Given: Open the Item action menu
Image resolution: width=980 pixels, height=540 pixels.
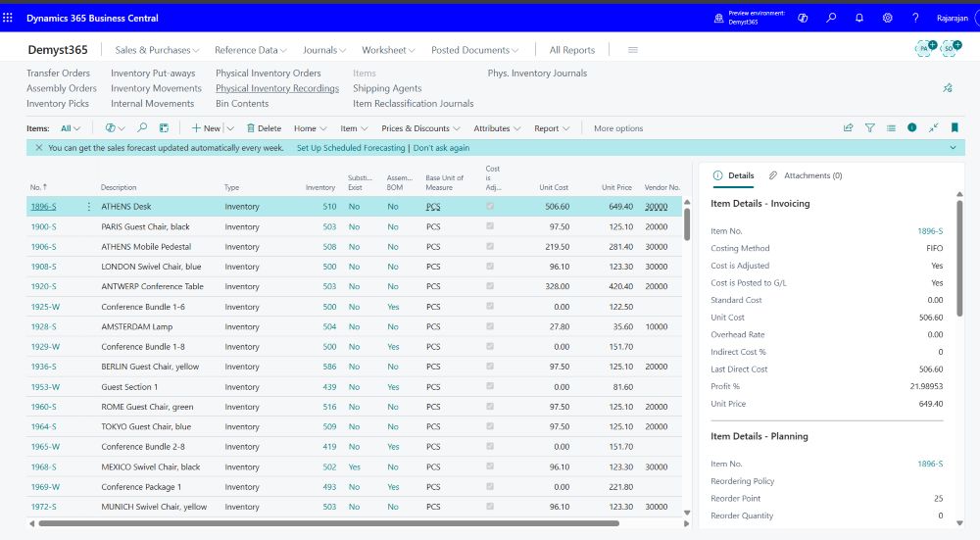Looking at the screenshot, I should [x=355, y=128].
